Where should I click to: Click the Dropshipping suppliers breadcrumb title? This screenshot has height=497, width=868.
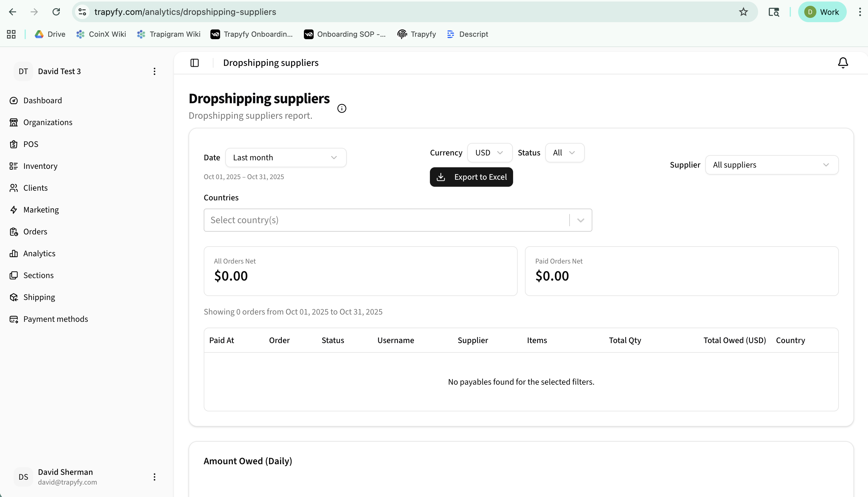click(271, 63)
